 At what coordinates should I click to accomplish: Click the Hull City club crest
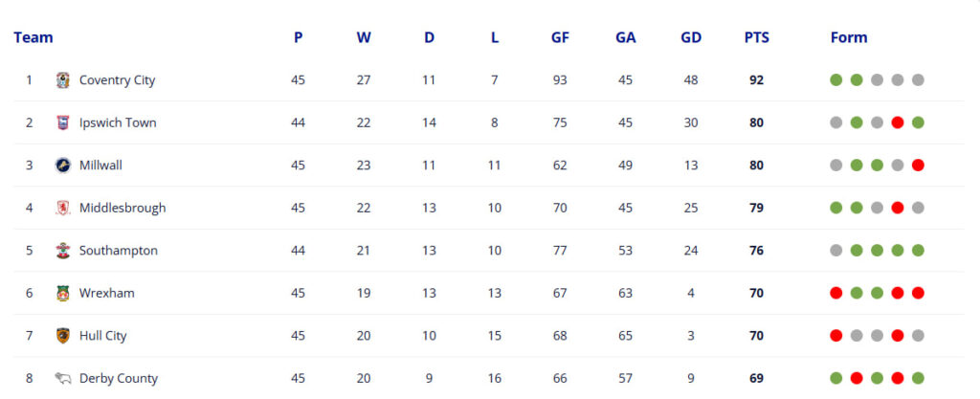(x=63, y=336)
